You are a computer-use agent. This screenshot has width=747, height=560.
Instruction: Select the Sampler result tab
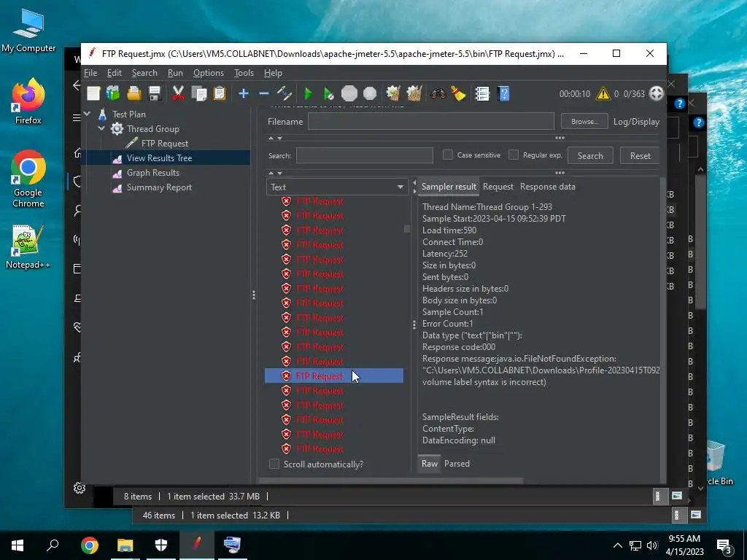pyautogui.click(x=449, y=187)
